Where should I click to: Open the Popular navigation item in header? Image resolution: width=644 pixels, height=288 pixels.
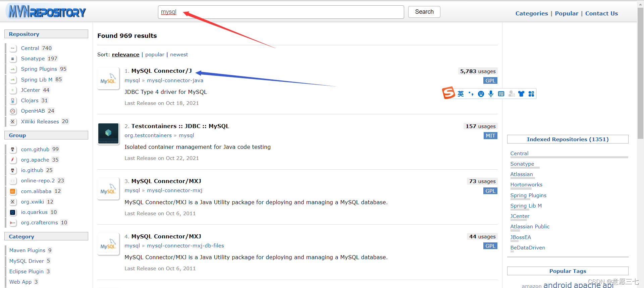[567, 13]
